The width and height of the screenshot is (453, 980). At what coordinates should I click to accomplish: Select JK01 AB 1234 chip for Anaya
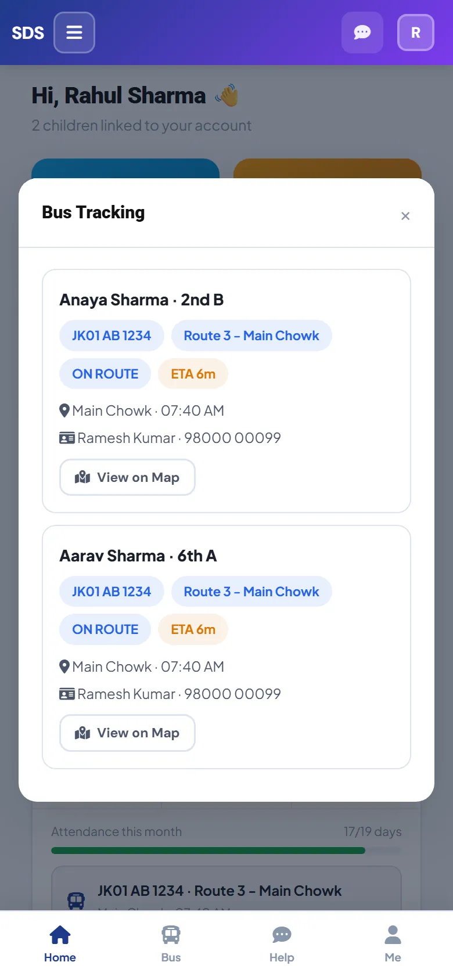pos(112,336)
